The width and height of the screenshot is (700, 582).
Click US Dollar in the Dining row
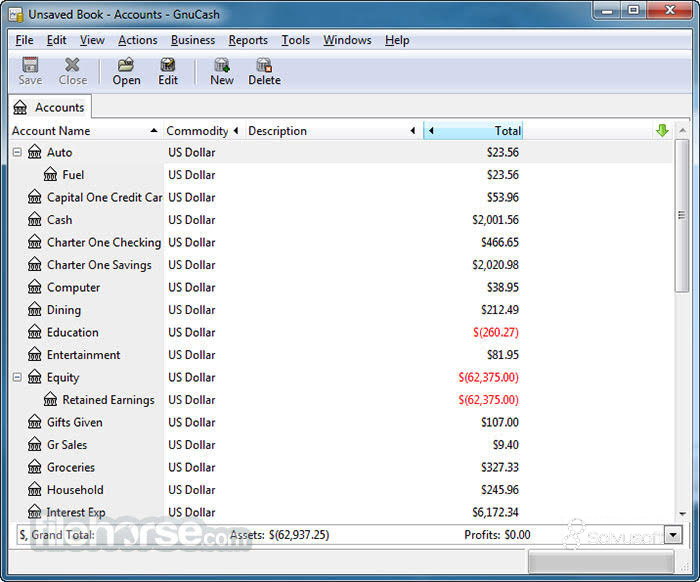192,310
